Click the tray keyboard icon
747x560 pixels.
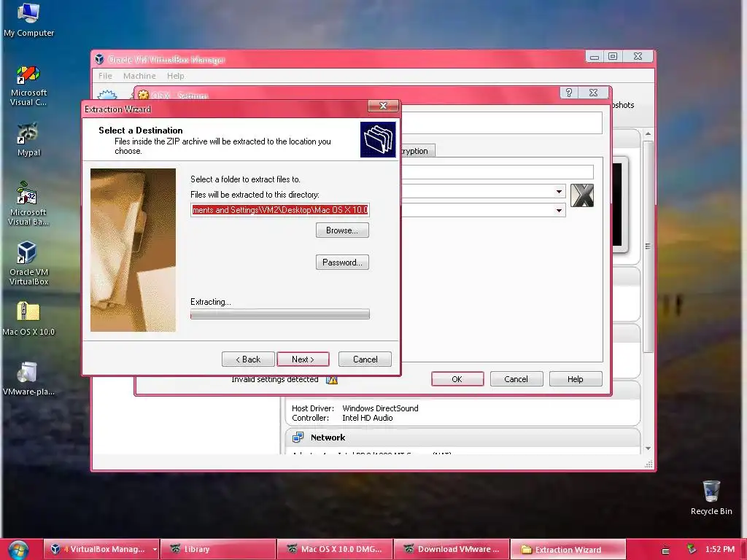pos(665,551)
